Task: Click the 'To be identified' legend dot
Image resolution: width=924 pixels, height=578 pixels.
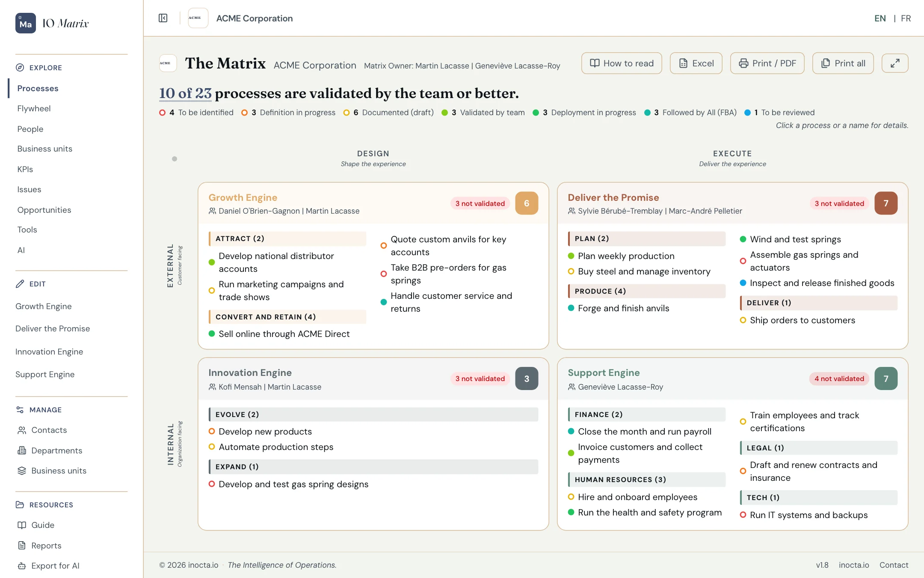Action: (163, 113)
